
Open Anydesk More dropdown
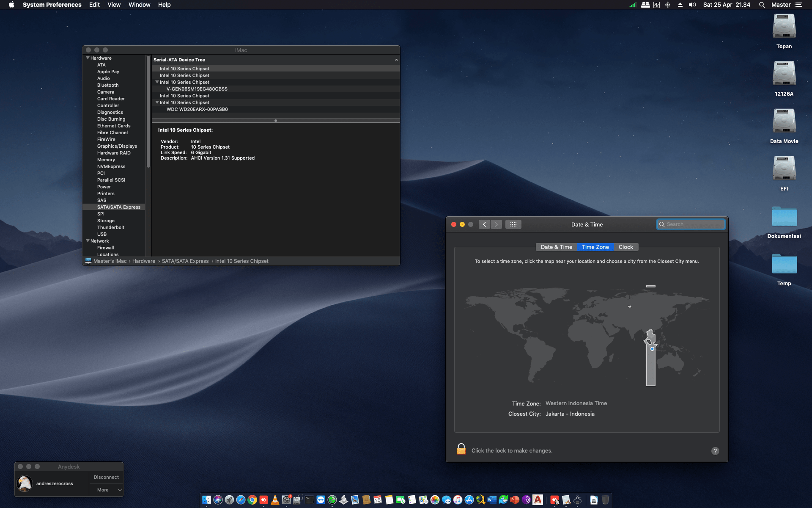(106, 490)
